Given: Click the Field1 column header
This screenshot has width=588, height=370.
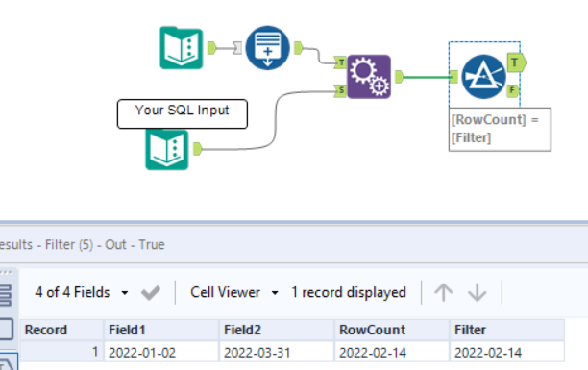Looking at the screenshot, I should (x=161, y=330).
